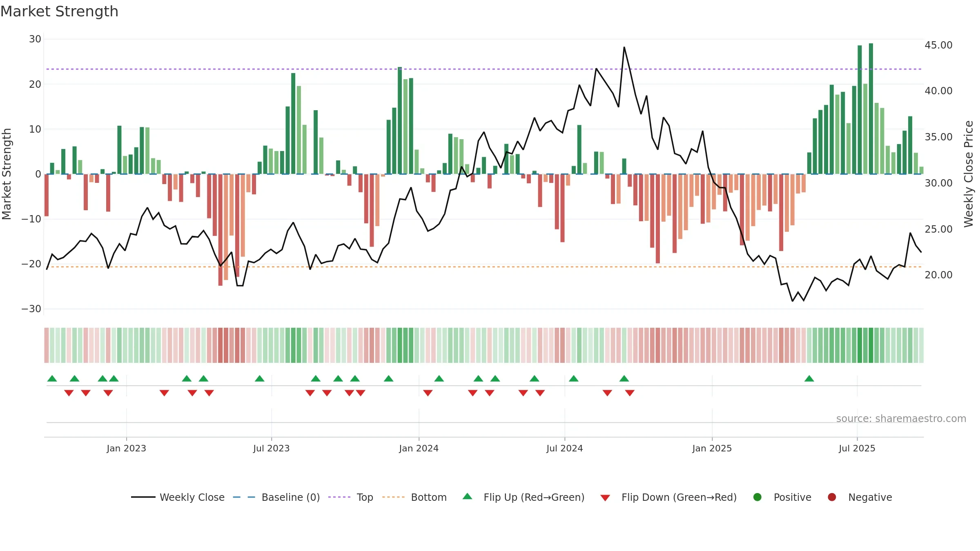The height and width of the screenshot is (551, 980).
Task: Click the purple dotted Top line legend sample
Action: coord(339,497)
